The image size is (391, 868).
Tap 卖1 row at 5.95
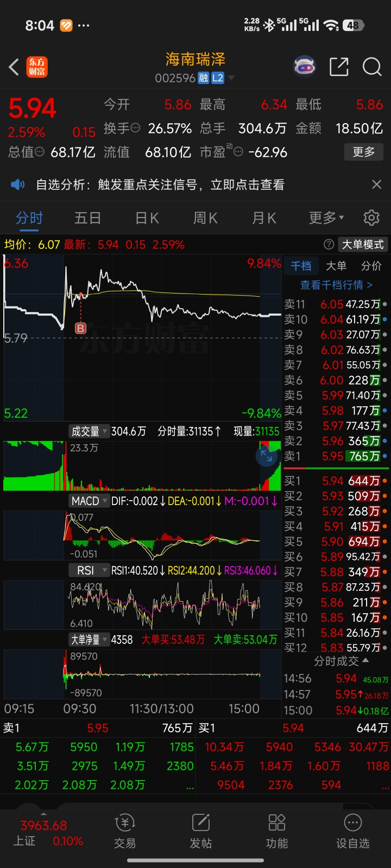point(336,456)
